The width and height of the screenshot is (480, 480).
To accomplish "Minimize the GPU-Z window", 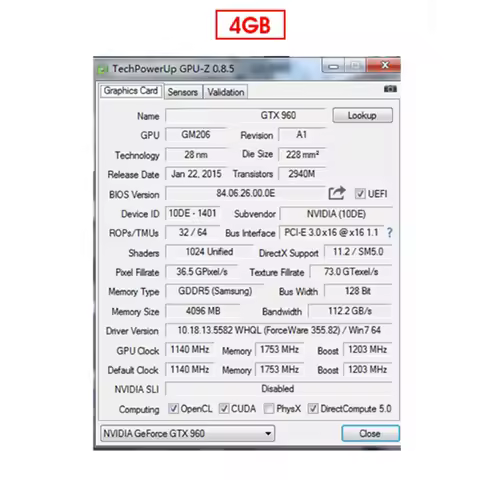I will tap(333, 66).
